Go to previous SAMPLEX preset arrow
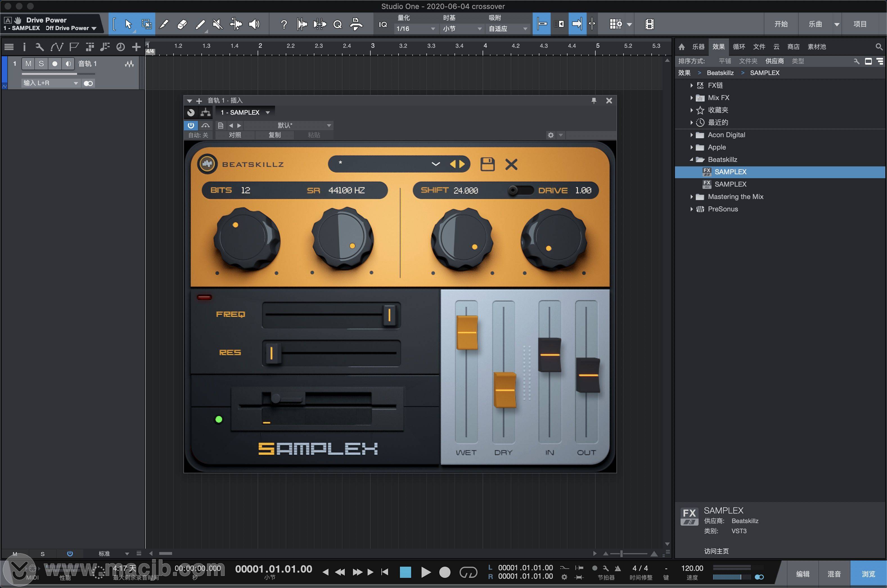This screenshot has width=887, height=588. click(452, 164)
